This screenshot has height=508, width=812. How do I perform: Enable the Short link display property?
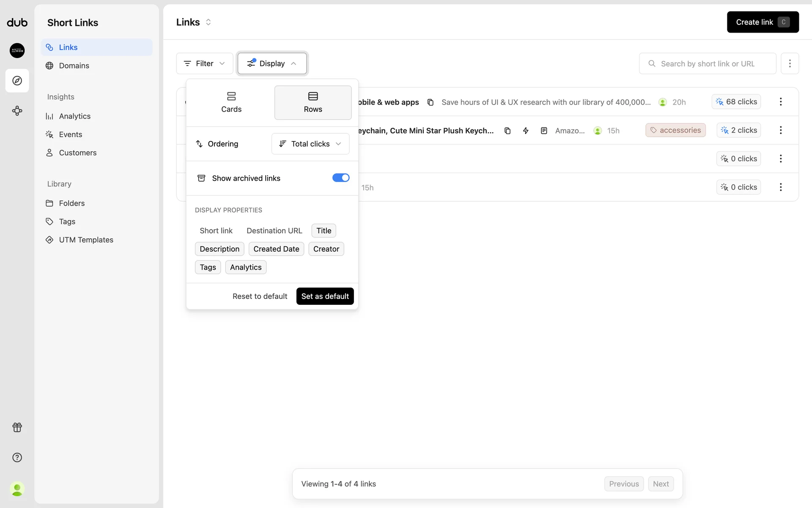click(x=216, y=231)
